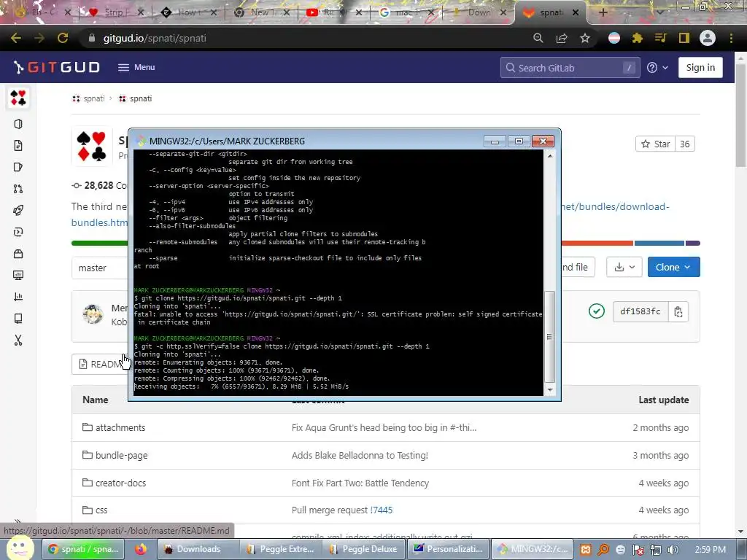
Task: Open Snippets scissors icon in sidebar
Action: (x=18, y=340)
